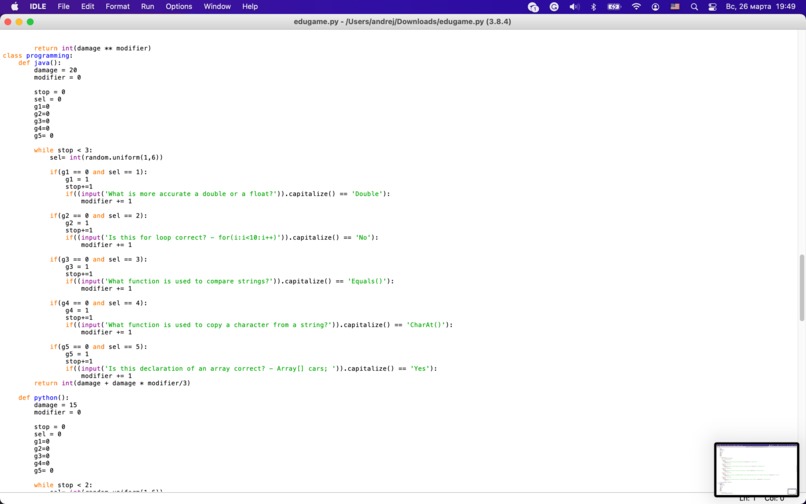This screenshot has width=806, height=504.
Task: Click the 'while stop < 2:' line
Action: pyautogui.click(x=63, y=485)
